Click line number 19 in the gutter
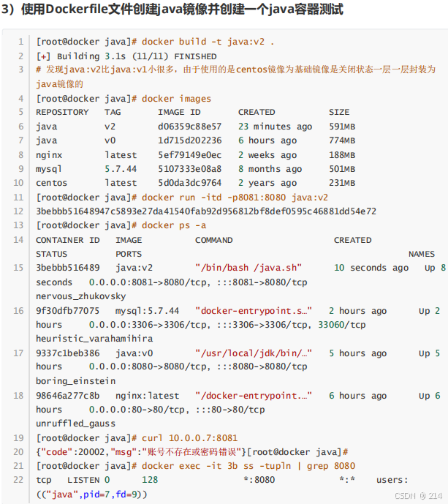Image resolution: width=448 pixels, height=504 pixels. point(18,438)
